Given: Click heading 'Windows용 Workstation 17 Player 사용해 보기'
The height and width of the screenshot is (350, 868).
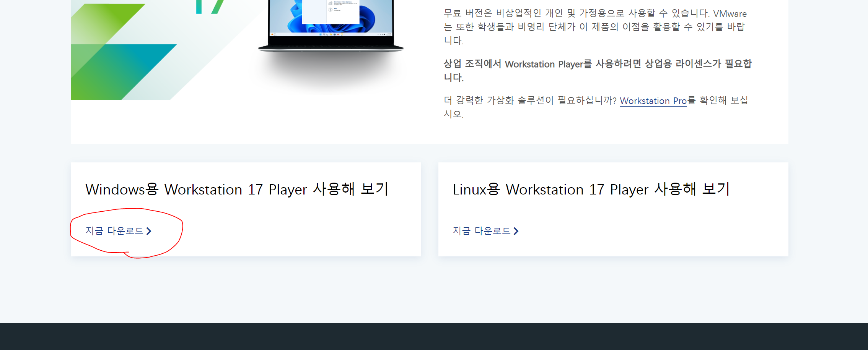Looking at the screenshot, I should coord(237,190).
